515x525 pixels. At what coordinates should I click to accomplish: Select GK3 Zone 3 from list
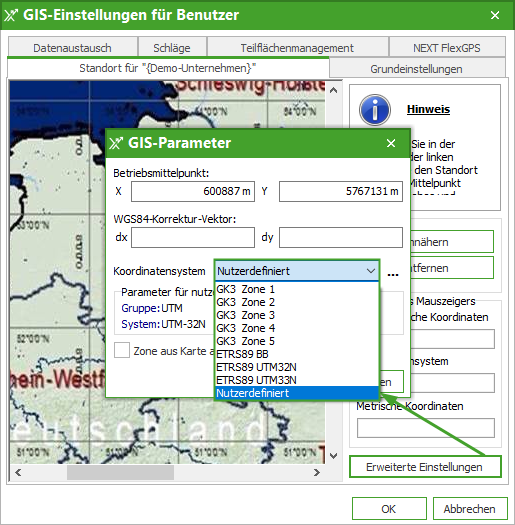coord(297,315)
